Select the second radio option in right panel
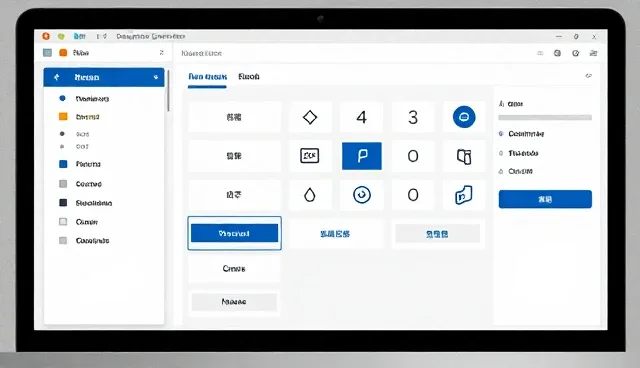 coord(501,153)
